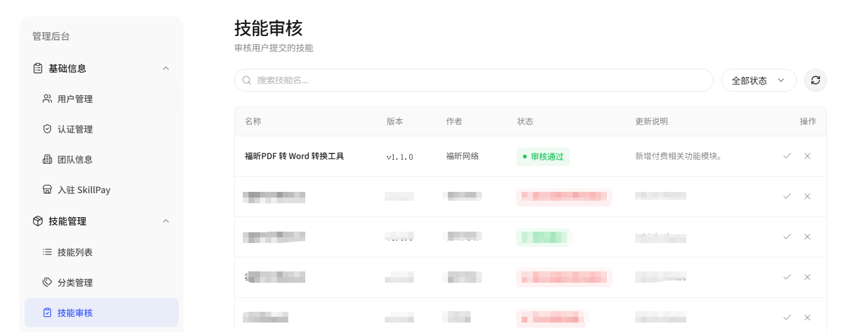This screenshot has height=332, width=868.
Task: Click the author cell 福昕网络
Action: pyautogui.click(x=462, y=156)
